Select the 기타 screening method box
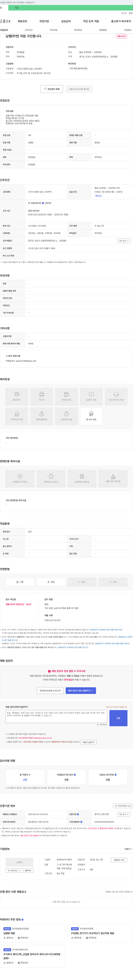Viewport: 133px width, 980px height. click(x=113, y=582)
